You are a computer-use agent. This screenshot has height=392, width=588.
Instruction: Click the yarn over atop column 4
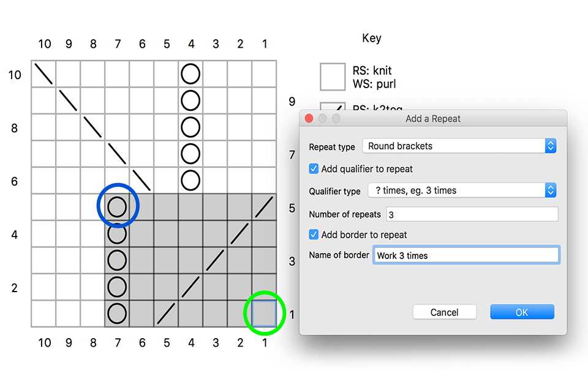coord(191,74)
